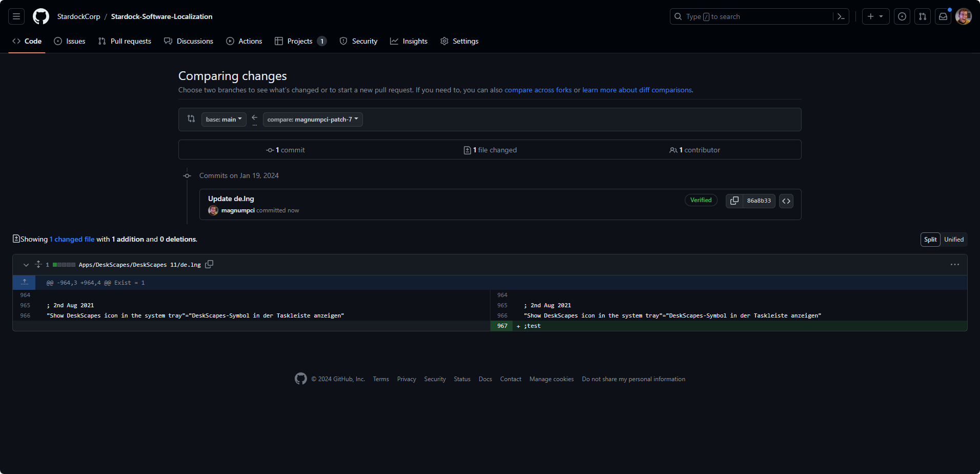
Task: Open the base: main branch dropdown
Action: (x=224, y=120)
